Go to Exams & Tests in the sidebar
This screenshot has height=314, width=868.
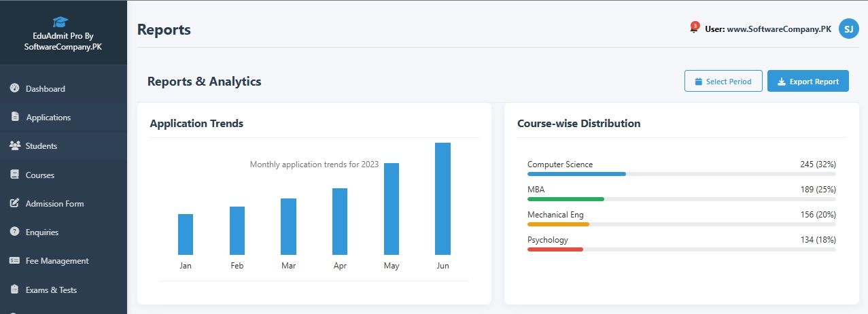[x=63, y=290]
